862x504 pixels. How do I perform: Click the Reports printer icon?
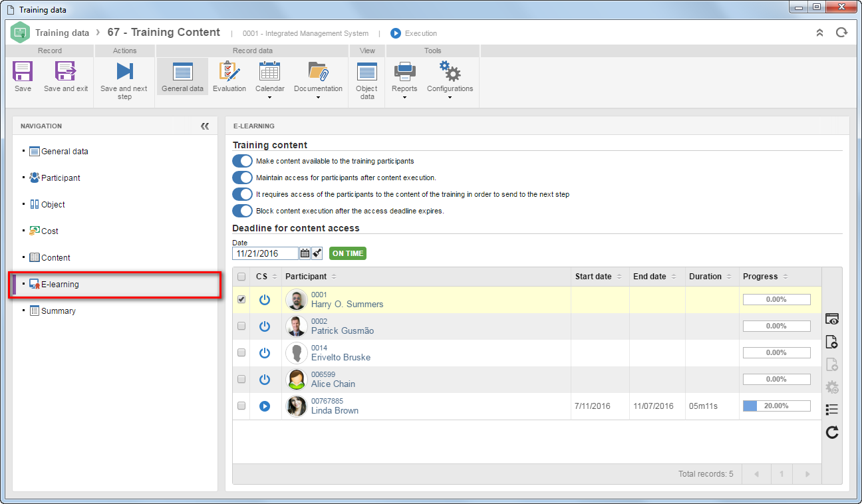[x=404, y=72]
